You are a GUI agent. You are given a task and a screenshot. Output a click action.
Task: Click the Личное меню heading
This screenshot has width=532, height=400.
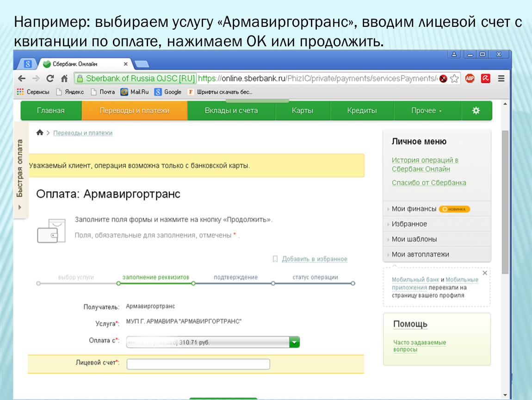[419, 142]
